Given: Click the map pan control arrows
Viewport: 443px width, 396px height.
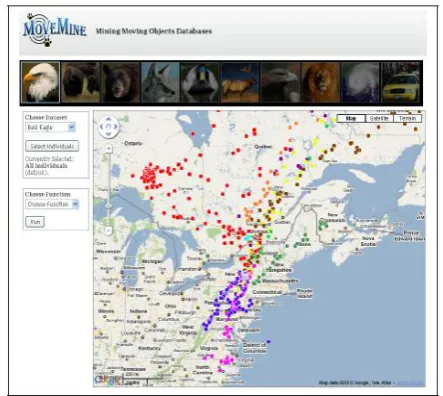Looking at the screenshot, I should tap(109, 127).
